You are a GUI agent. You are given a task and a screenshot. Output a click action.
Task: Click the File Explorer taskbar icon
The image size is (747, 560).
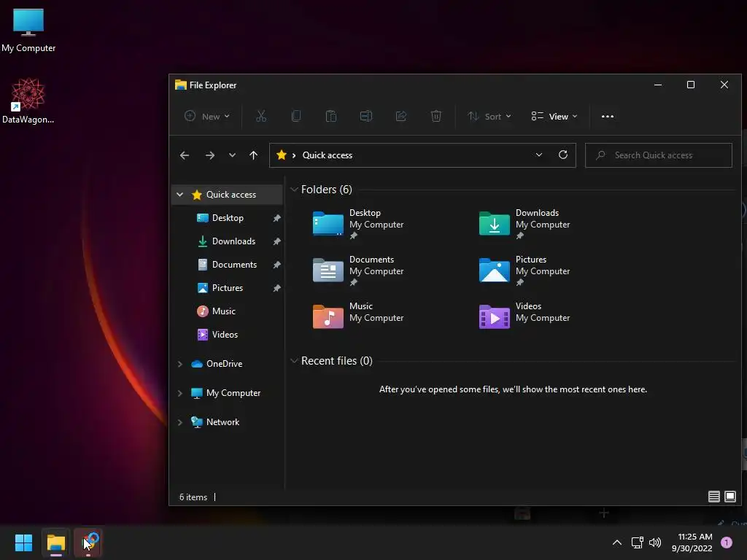55,542
